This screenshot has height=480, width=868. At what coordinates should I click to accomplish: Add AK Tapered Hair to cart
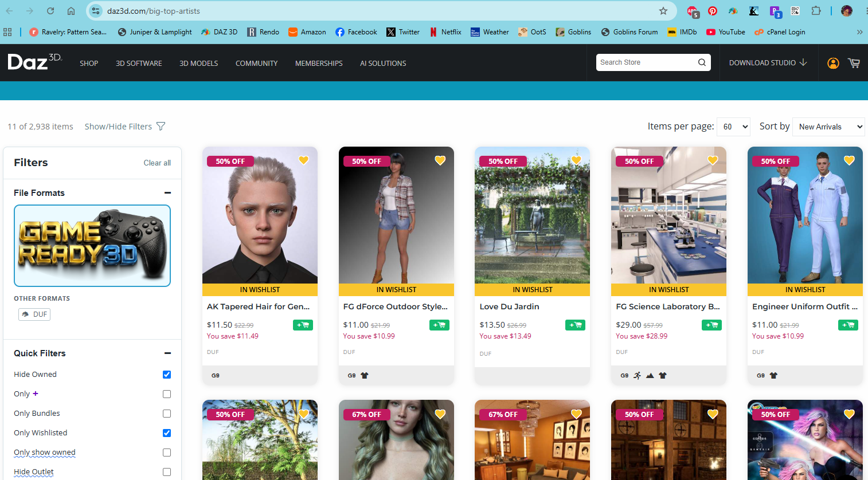pos(303,325)
